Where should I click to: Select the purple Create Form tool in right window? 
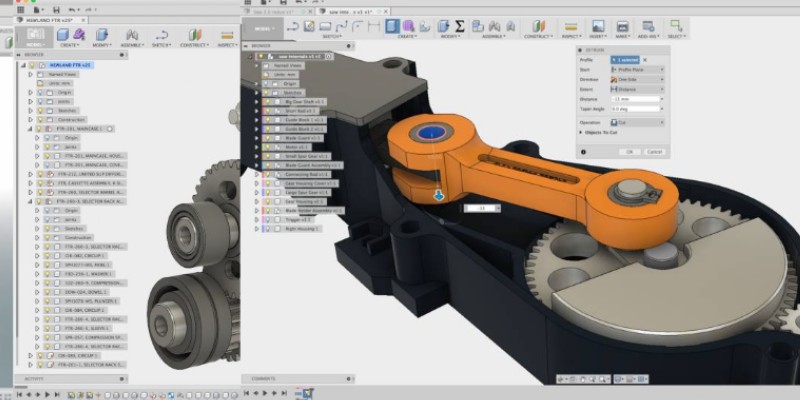click(x=408, y=26)
